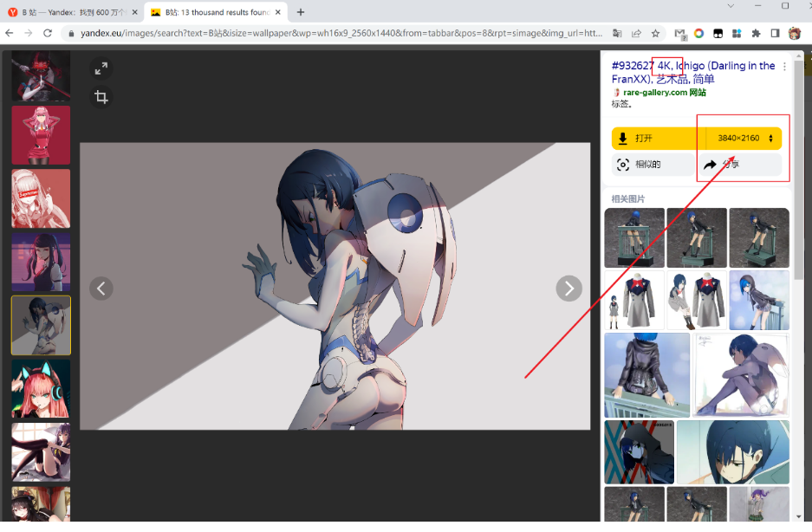
Task: Open the image title link '#932627 4K, Ichigo'
Action: click(693, 73)
